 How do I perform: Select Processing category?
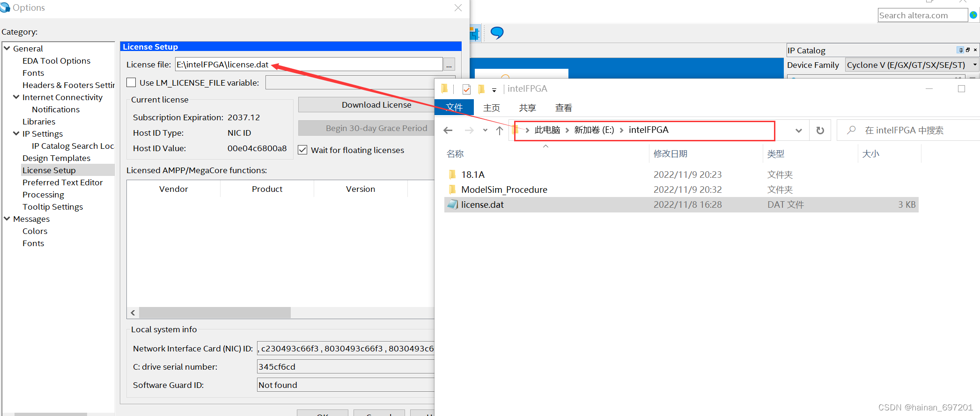pos(43,195)
